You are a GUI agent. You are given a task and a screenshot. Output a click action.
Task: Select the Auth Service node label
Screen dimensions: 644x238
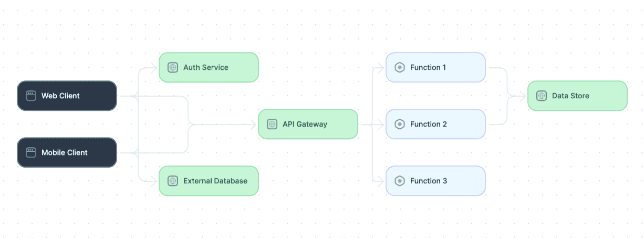click(206, 67)
